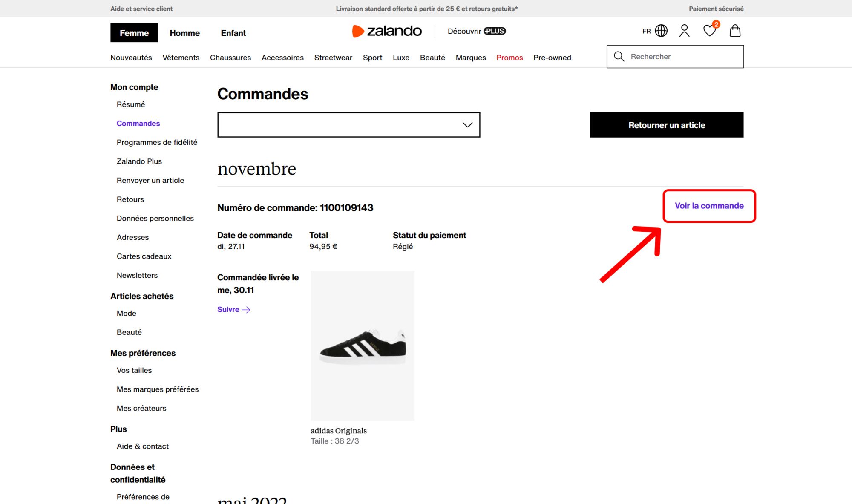This screenshot has width=852, height=504.
Task: Open Aide & contact link
Action: [143, 446]
